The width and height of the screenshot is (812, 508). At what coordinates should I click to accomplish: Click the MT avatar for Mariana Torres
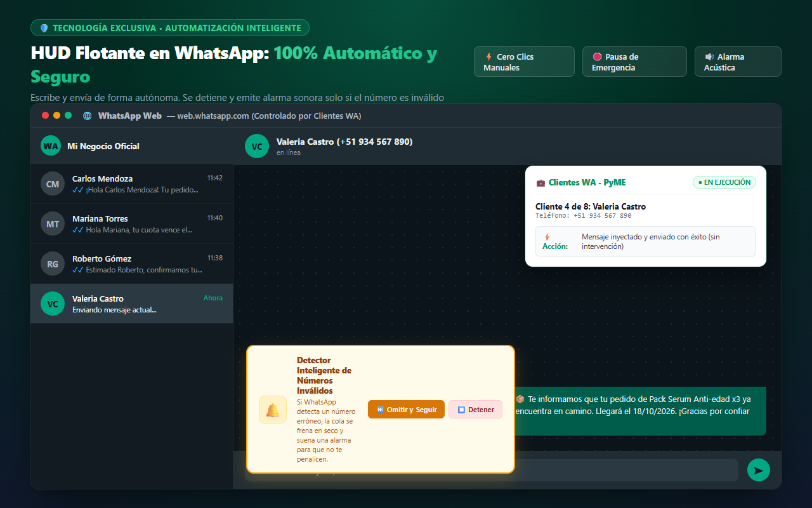53,224
